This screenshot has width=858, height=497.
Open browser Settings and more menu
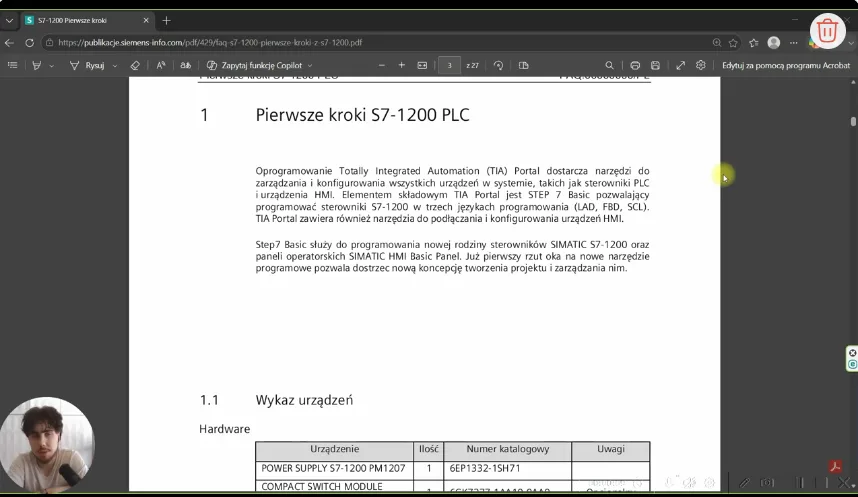tap(793, 42)
